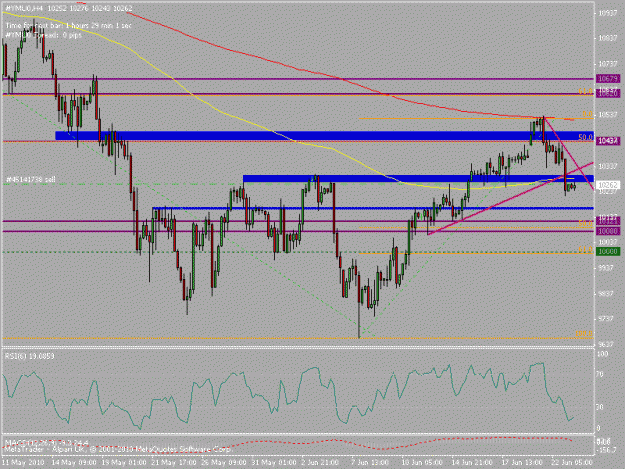Click the white current price tag 10262

pyautogui.click(x=608, y=185)
